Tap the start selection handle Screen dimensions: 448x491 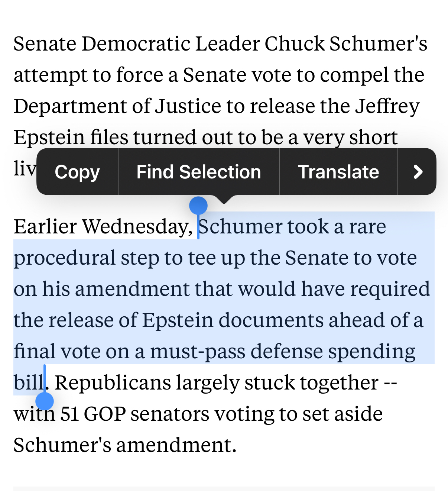click(198, 206)
